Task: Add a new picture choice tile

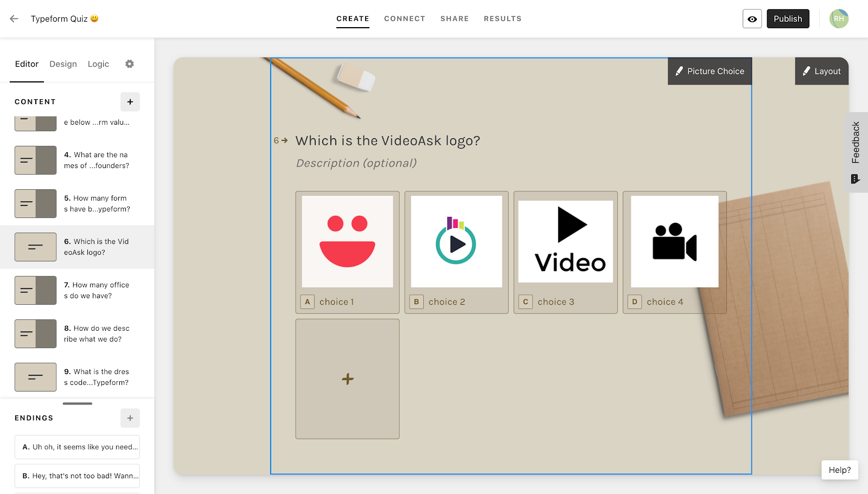Action: [x=348, y=379]
